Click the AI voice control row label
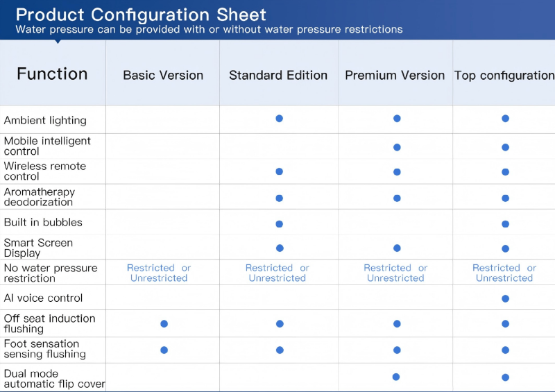Viewport: 555px width, 392px height. (43, 298)
